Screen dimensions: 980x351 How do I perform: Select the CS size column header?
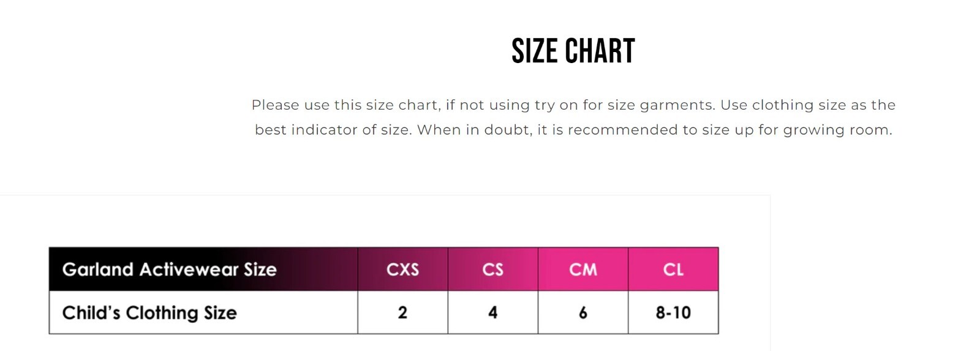[492, 270]
